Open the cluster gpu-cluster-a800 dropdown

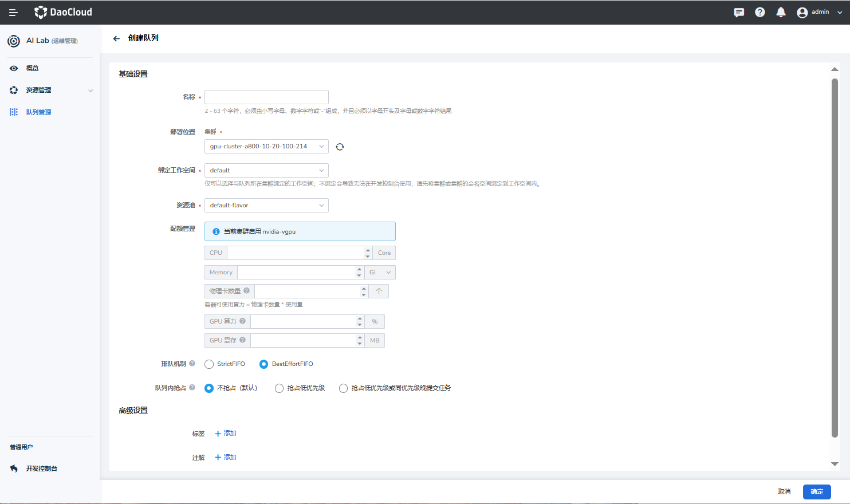(x=266, y=147)
